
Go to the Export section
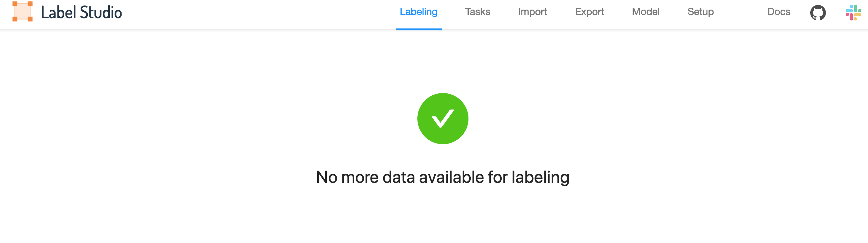589,12
